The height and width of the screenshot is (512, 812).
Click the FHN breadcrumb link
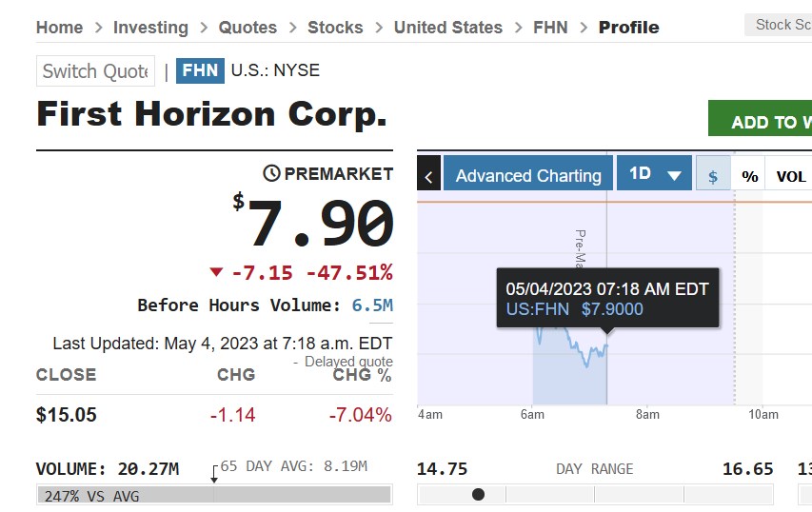[x=550, y=28]
